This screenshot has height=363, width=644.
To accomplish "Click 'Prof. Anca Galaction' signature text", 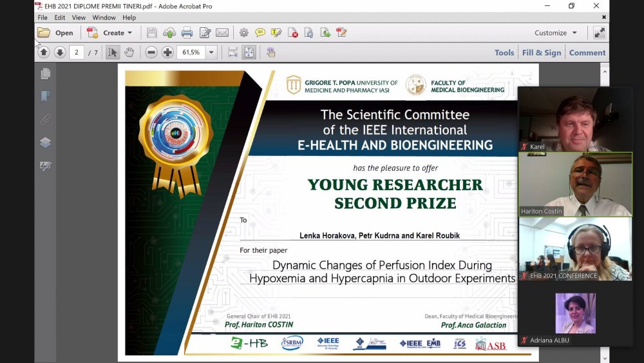I will tap(473, 325).
